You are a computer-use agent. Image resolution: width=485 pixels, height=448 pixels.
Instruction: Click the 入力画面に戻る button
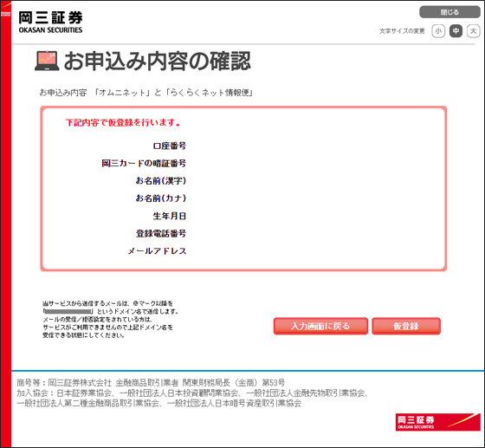320,326
